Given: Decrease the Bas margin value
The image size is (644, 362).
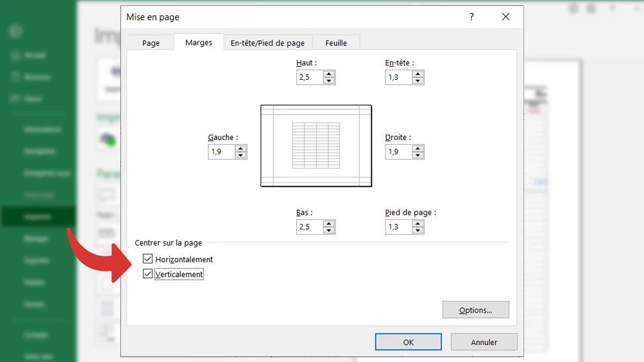Looking at the screenshot, I should click(x=330, y=230).
